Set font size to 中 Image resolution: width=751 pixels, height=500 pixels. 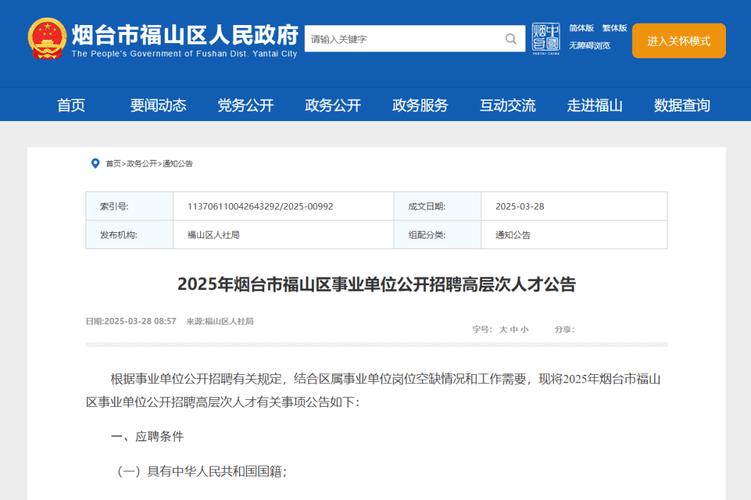pyautogui.click(x=514, y=330)
